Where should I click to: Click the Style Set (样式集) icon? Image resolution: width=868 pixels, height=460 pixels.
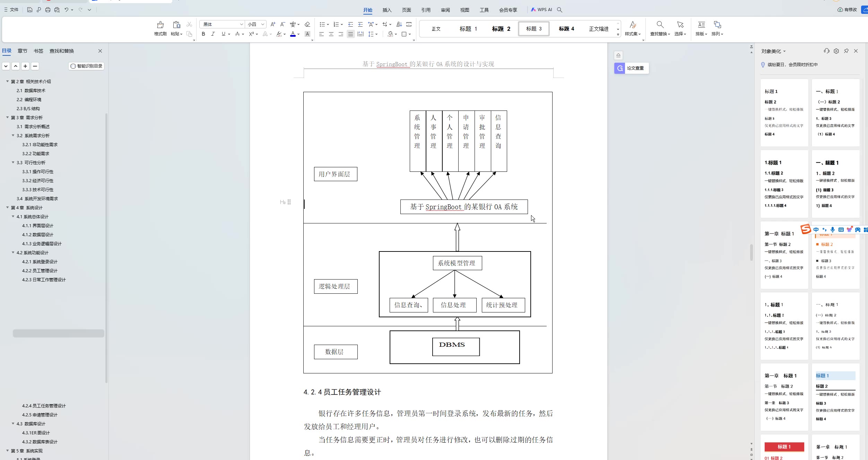[633, 25]
